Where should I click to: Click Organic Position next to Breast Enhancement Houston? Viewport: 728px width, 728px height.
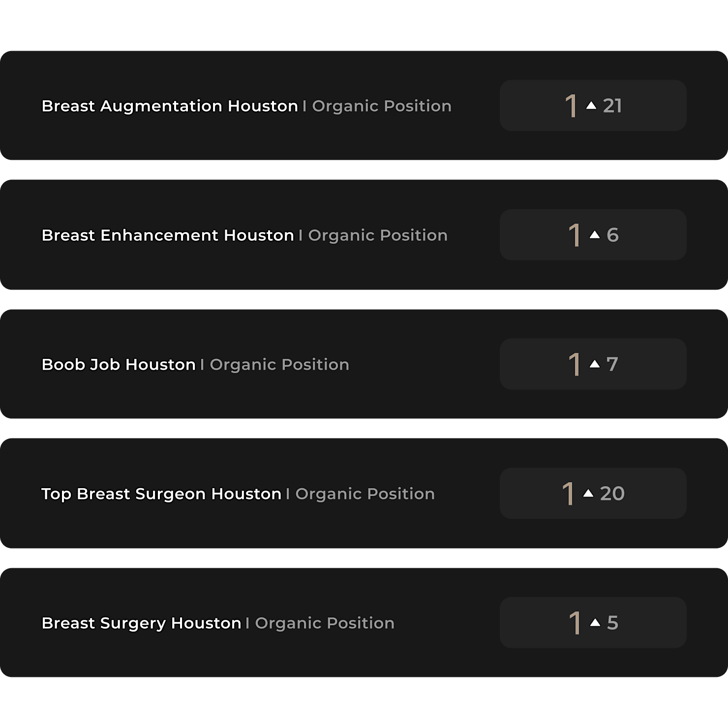tap(378, 235)
